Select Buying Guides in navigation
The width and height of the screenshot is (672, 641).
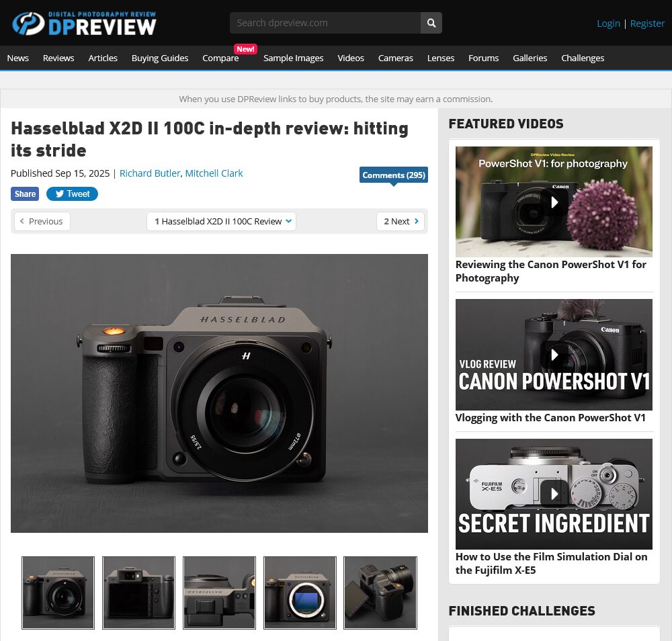(x=160, y=58)
